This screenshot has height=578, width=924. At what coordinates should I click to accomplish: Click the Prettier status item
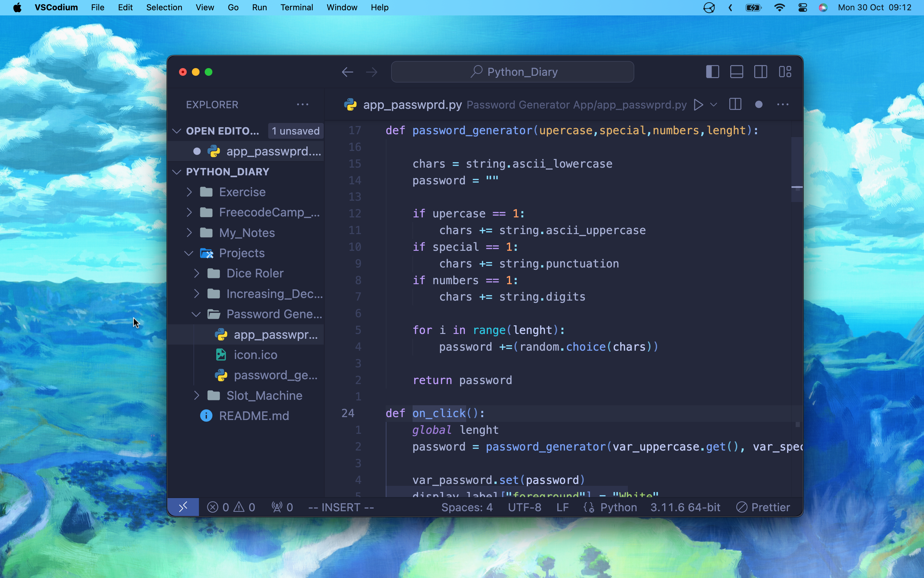(763, 507)
